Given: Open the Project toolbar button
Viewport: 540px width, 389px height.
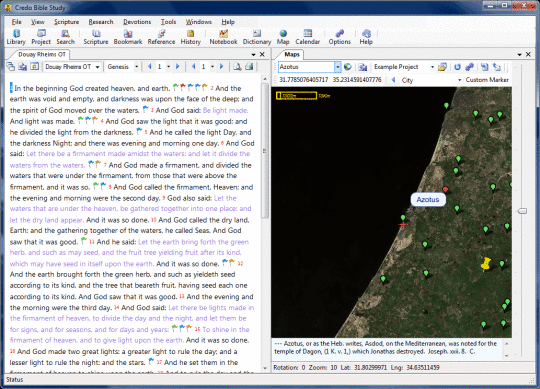Looking at the screenshot, I should (41, 37).
